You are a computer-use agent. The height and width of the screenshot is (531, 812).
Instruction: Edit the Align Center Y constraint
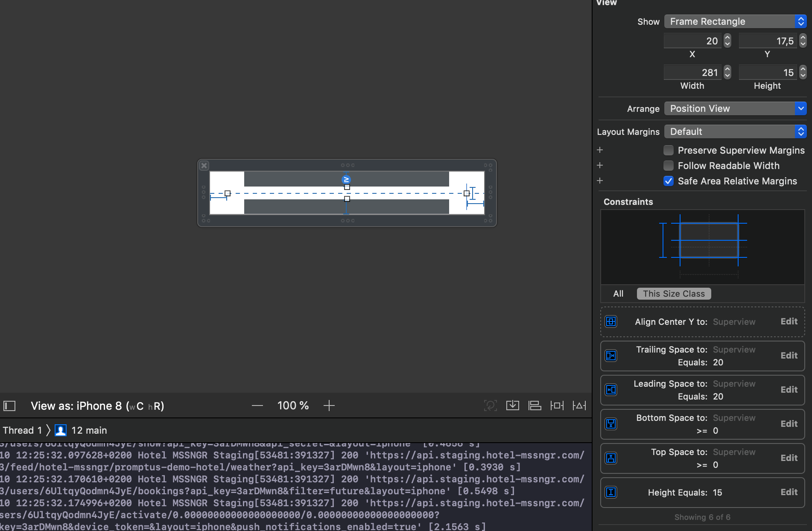pos(789,321)
